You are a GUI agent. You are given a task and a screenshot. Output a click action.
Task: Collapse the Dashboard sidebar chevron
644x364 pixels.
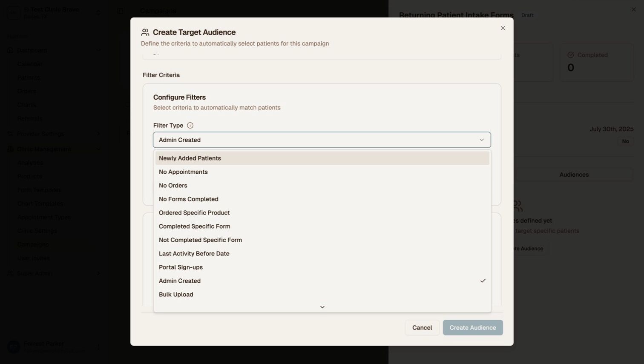click(98, 50)
